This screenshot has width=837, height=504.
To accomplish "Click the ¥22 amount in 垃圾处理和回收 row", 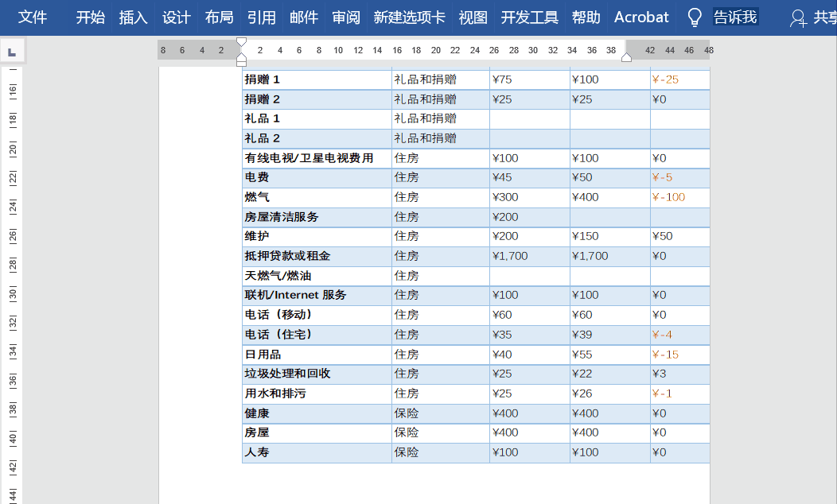I will click(x=582, y=374).
